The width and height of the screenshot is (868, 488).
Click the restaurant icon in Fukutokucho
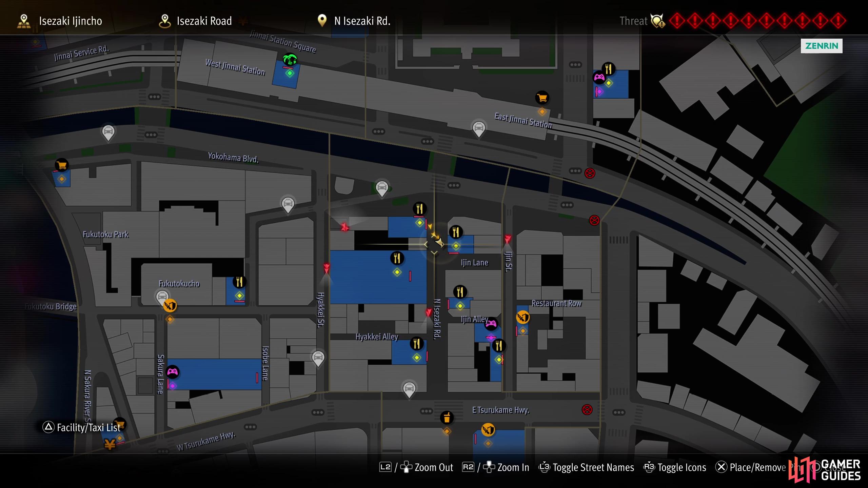[x=239, y=282]
